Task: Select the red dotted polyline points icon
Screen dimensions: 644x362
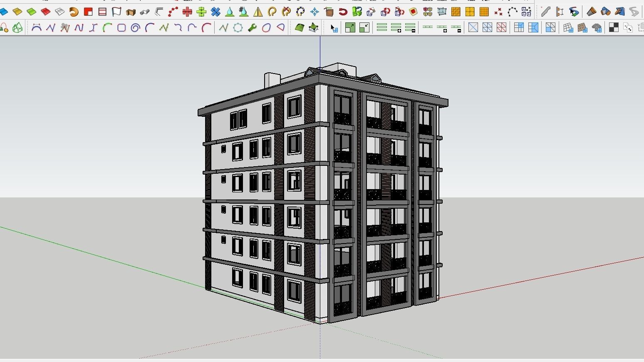Action: 173,12
